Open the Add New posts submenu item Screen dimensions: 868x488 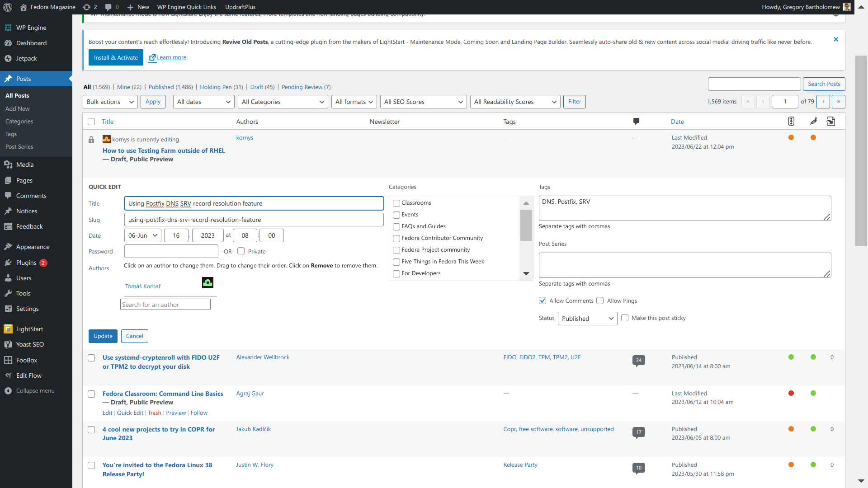tap(17, 109)
